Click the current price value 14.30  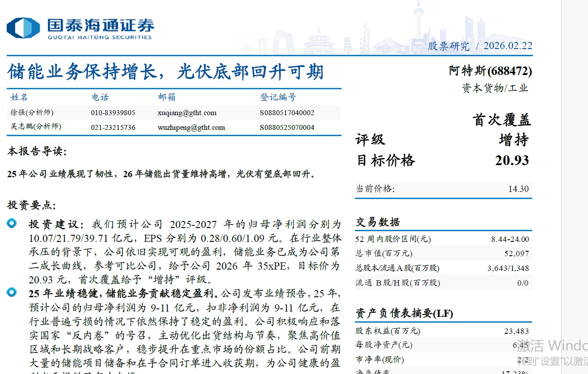(x=518, y=189)
